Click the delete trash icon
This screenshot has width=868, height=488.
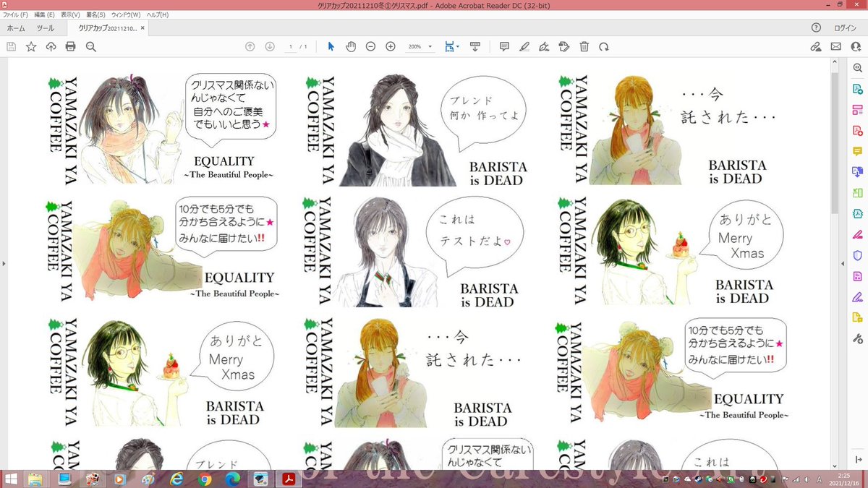click(584, 46)
